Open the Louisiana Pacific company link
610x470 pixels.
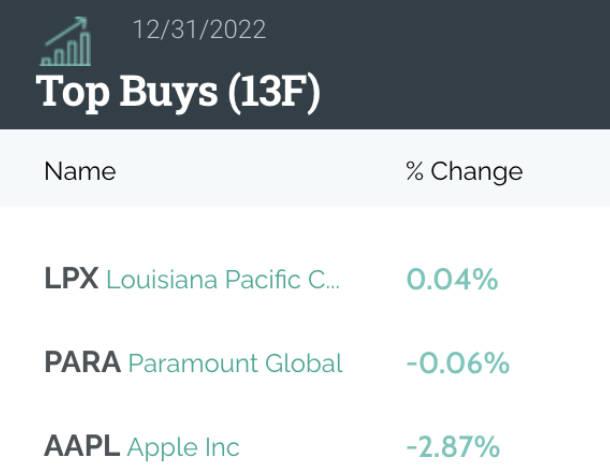[222, 279]
